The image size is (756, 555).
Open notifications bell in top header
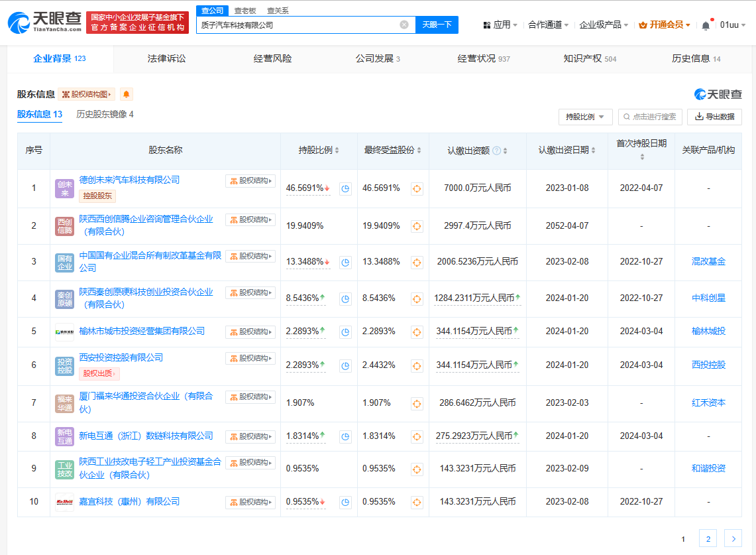tap(706, 25)
